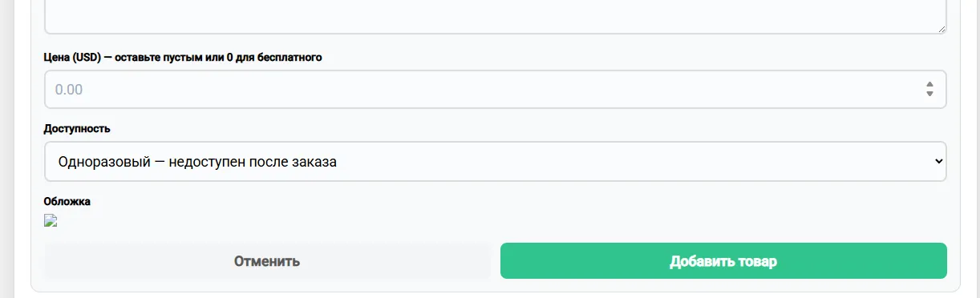Click the Обложка field label
This screenshot has width=980, height=298.
click(67, 201)
